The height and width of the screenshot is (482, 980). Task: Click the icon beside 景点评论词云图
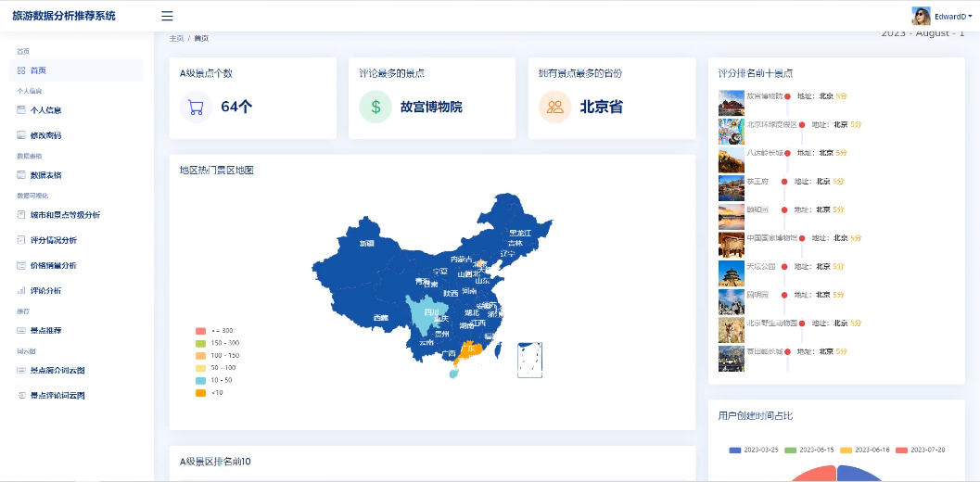(x=21, y=396)
